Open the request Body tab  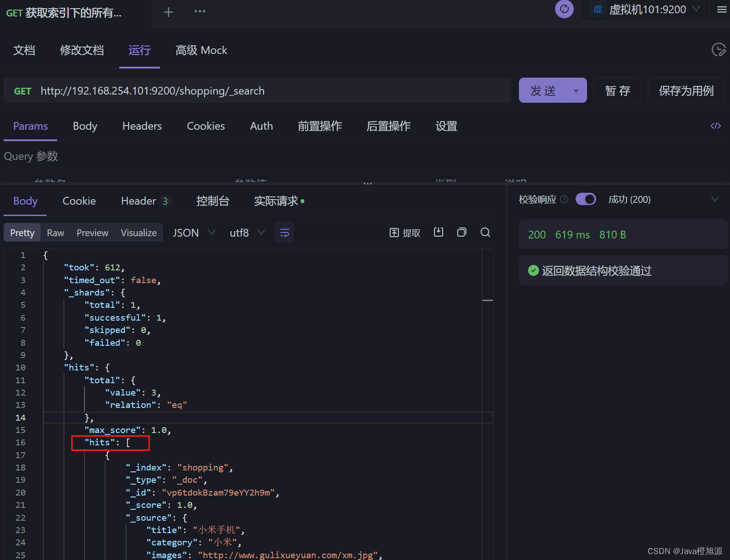point(85,126)
